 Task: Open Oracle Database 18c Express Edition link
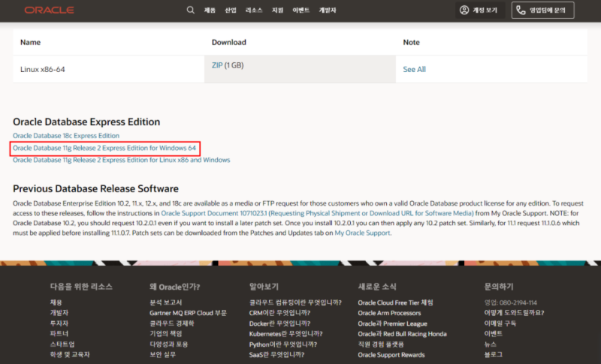point(66,136)
